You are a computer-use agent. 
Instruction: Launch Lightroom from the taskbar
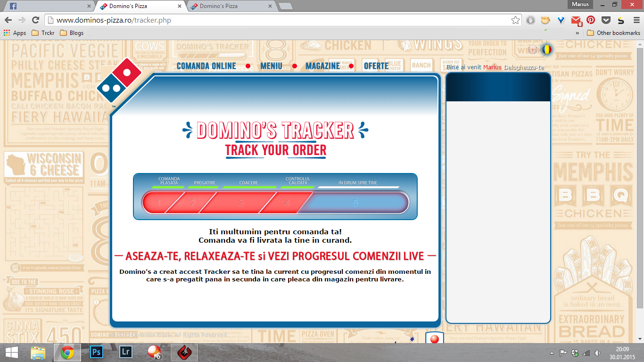pos(126,353)
